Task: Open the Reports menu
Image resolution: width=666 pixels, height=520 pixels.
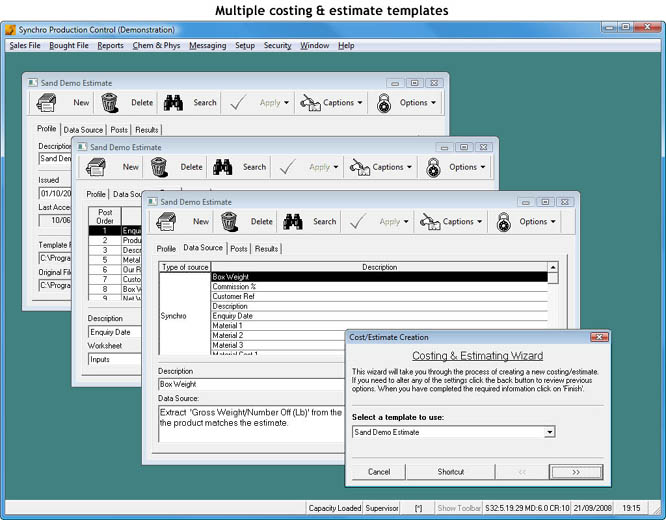Action: click(x=110, y=45)
